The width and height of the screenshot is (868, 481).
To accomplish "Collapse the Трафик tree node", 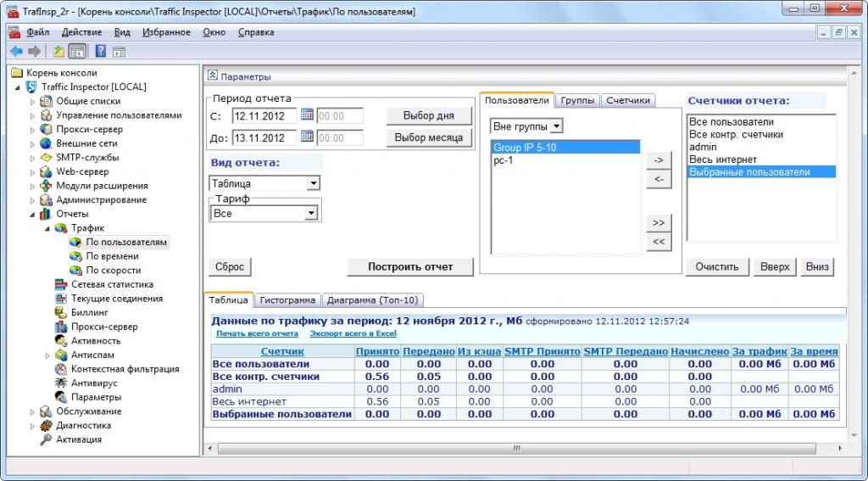I will (47, 229).
